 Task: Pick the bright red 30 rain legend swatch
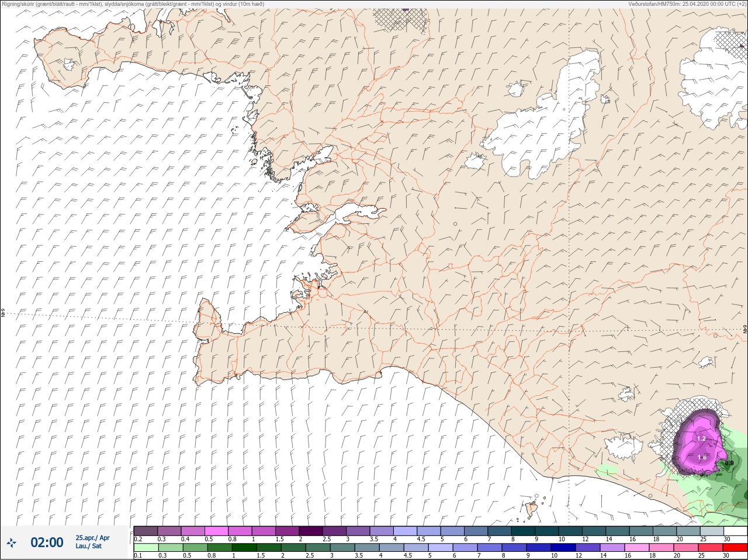click(735, 547)
